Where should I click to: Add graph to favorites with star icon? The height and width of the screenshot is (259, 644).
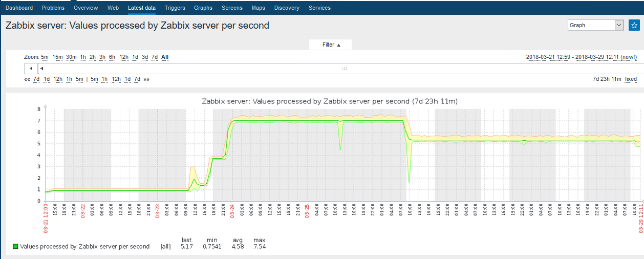tap(634, 25)
